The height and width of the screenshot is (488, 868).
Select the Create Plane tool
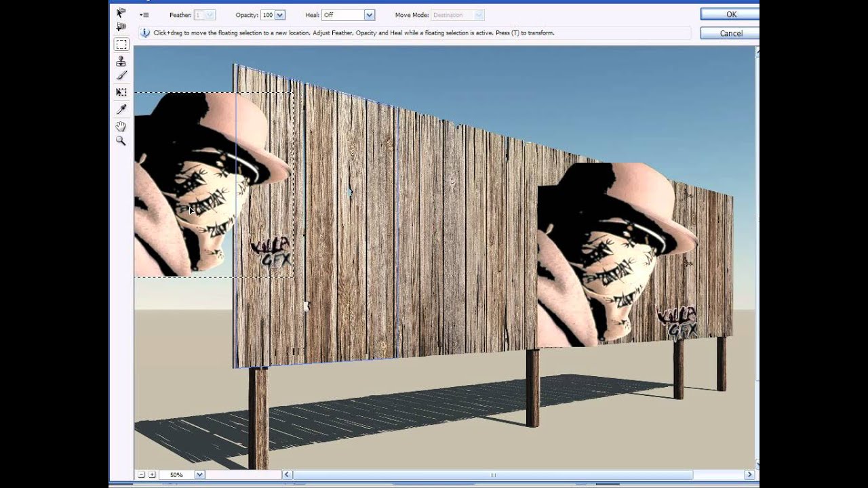click(121, 27)
